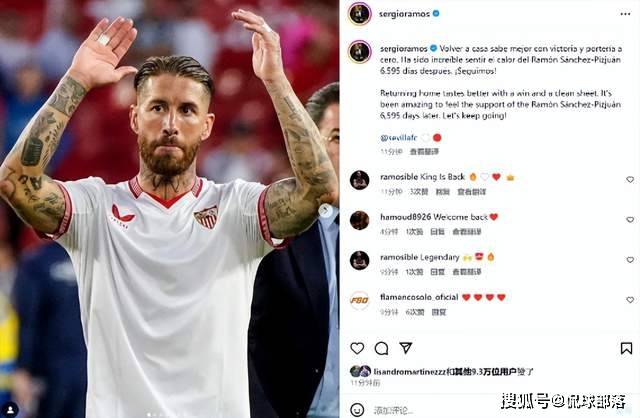Save post with bookmark icon
This screenshot has width=640, height=418.
point(626,348)
